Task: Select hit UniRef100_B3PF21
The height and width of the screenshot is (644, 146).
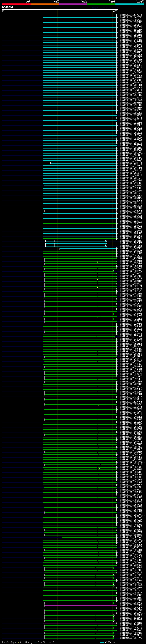Action: 131,625
